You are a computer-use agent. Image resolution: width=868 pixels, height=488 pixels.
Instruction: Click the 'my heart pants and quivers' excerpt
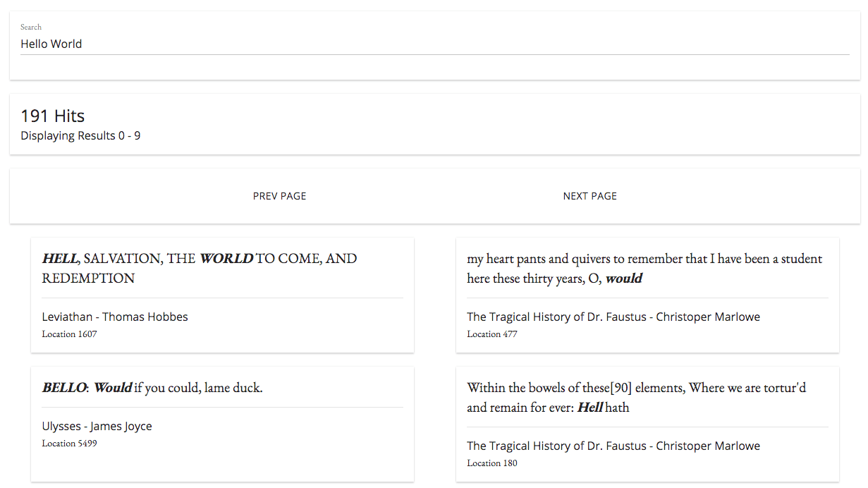(644, 268)
